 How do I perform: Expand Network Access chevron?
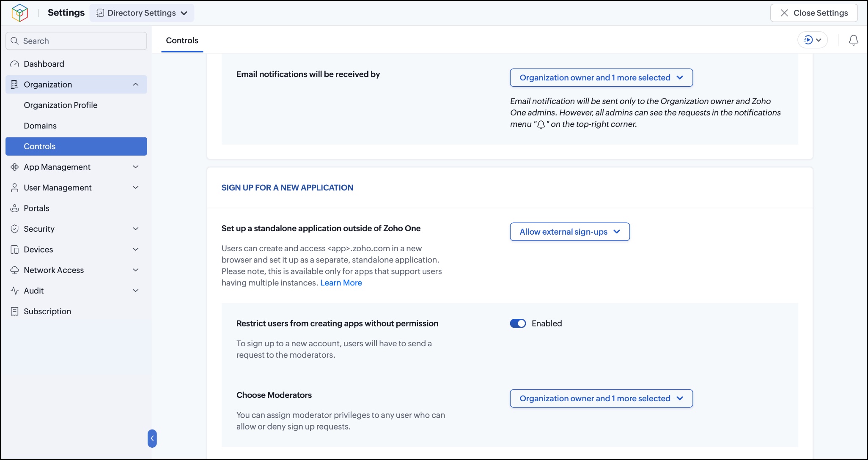click(x=135, y=270)
